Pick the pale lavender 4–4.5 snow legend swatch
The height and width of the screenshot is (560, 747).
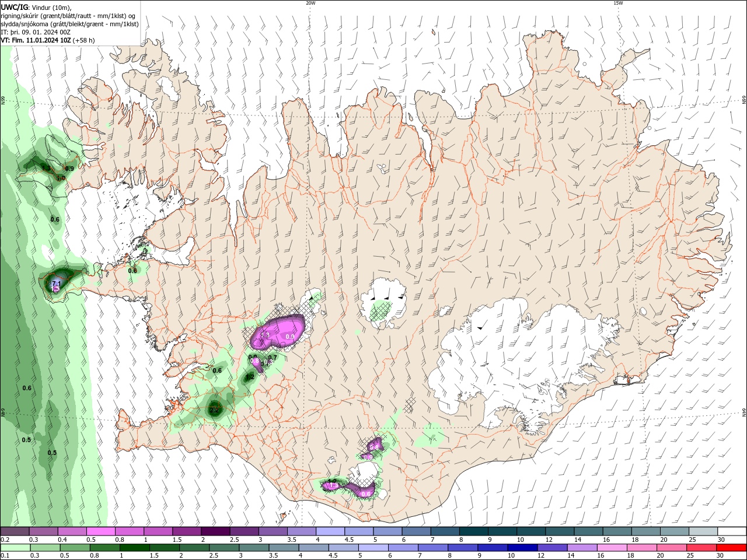[330, 531]
